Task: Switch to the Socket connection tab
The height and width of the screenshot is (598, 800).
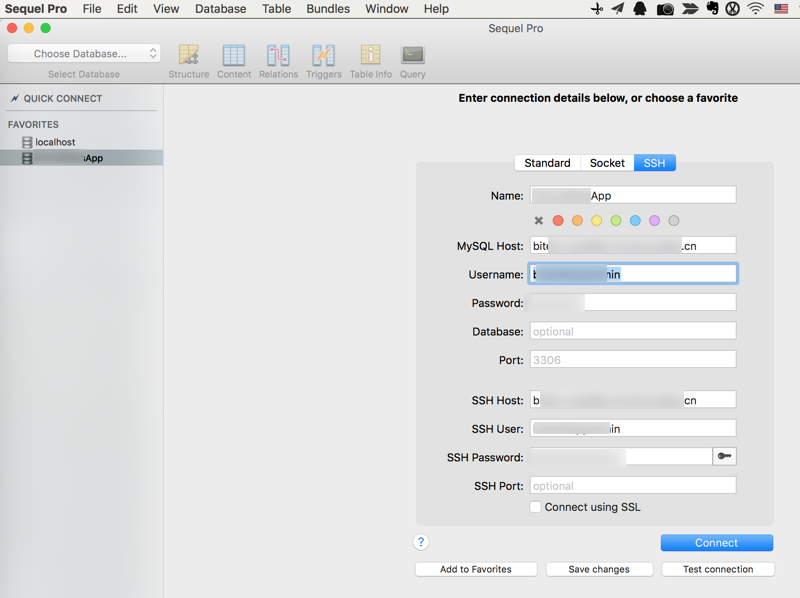Action: click(x=607, y=163)
